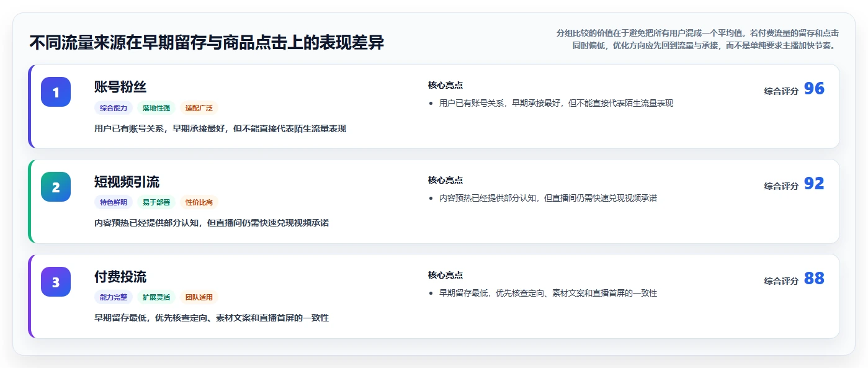Click the bullet point 早期留存最低 under 核心亮点
Image resolution: width=868 pixels, height=368 pixels.
pyautogui.click(x=548, y=293)
